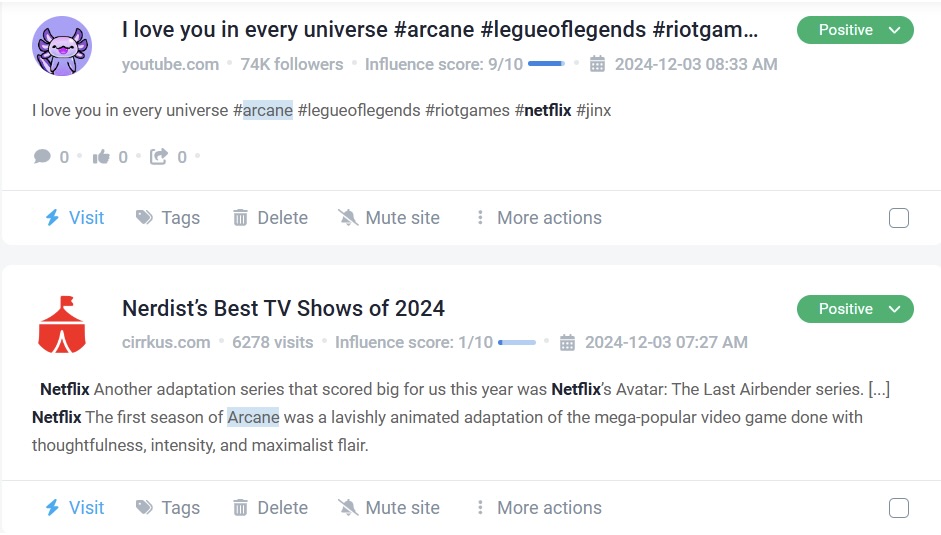
Task: Click the '74K followers' text
Action: [292, 64]
